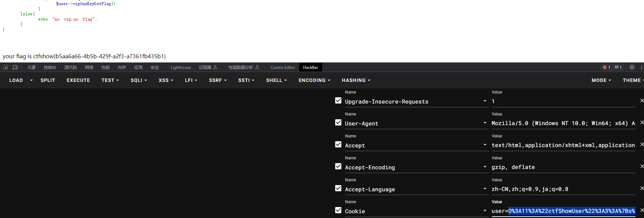Expand the Accept-Language name dropdown
This screenshot has width=644, height=218.
485,189
